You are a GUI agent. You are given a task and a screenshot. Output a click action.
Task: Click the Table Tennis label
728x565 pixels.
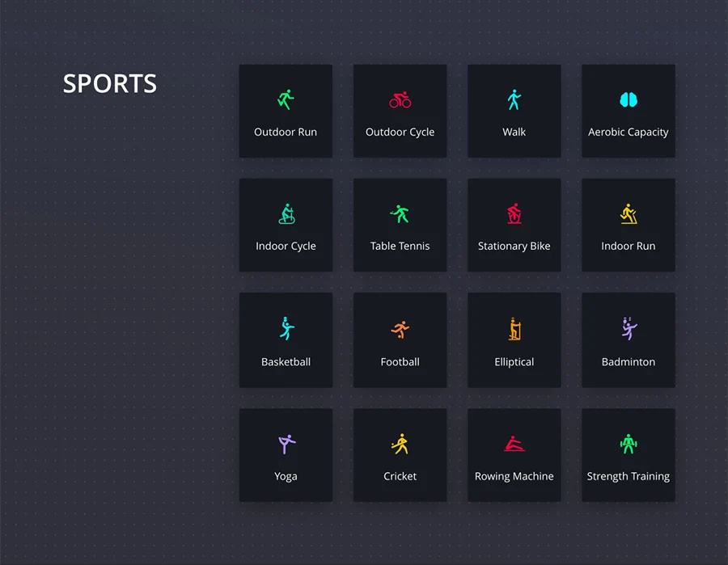[400, 246]
